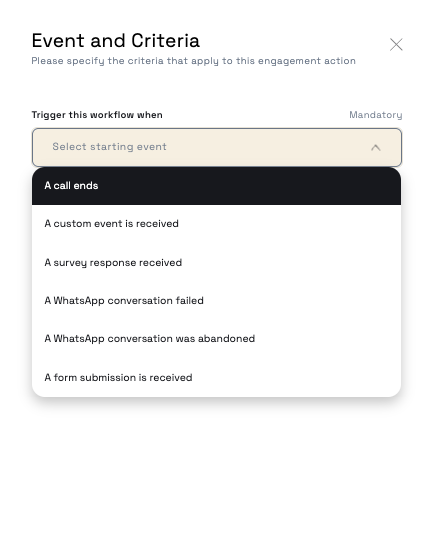Close the Event and Criteria dialog
Image resolution: width=441 pixels, height=550 pixels.
point(396,45)
